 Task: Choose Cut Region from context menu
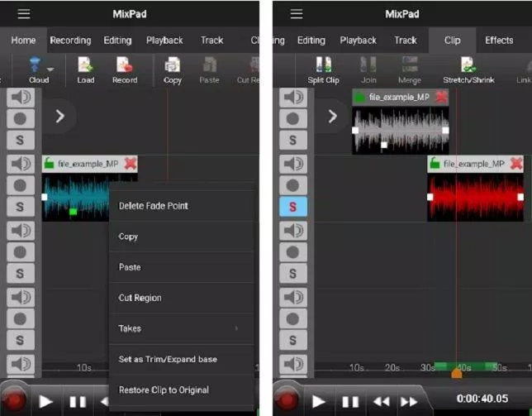click(182, 298)
